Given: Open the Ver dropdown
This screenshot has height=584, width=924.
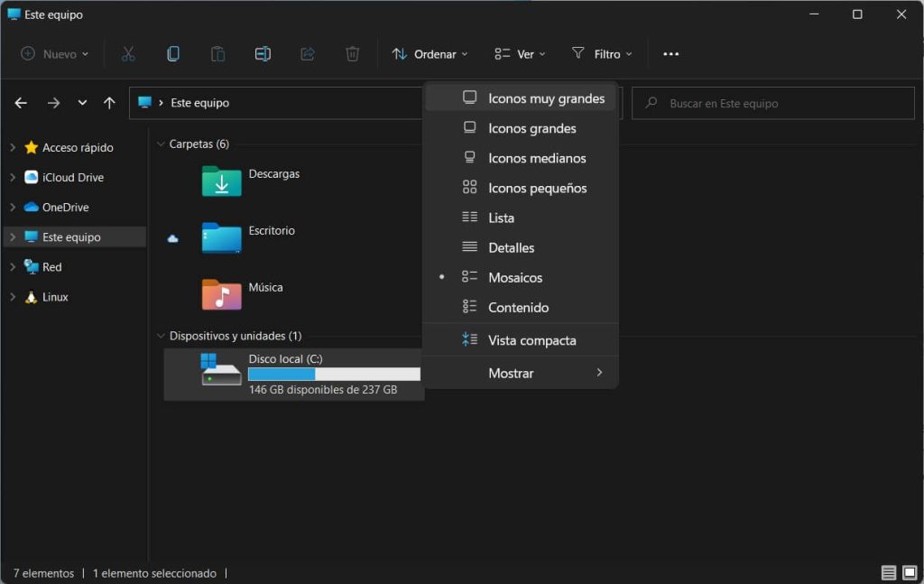Looking at the screenshot, I should 520,54.
